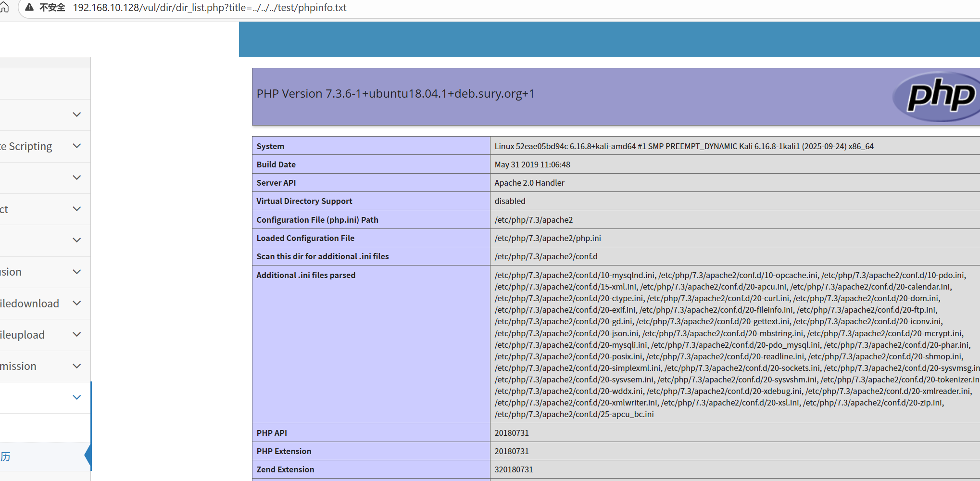Image resolution: width=980 pixels, height=481 pixels.
Task: Click the 不安全 site security warning icon
Action: (30, 7)
